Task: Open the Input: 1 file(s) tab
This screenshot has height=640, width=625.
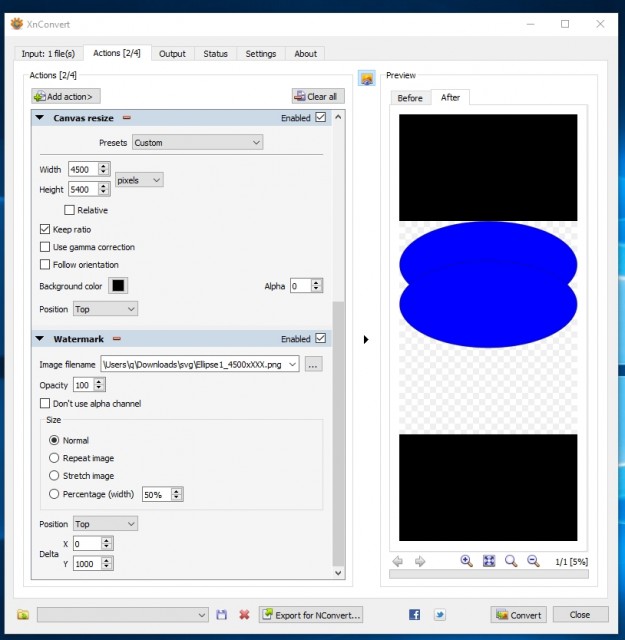Action: [x=48, y=53]
